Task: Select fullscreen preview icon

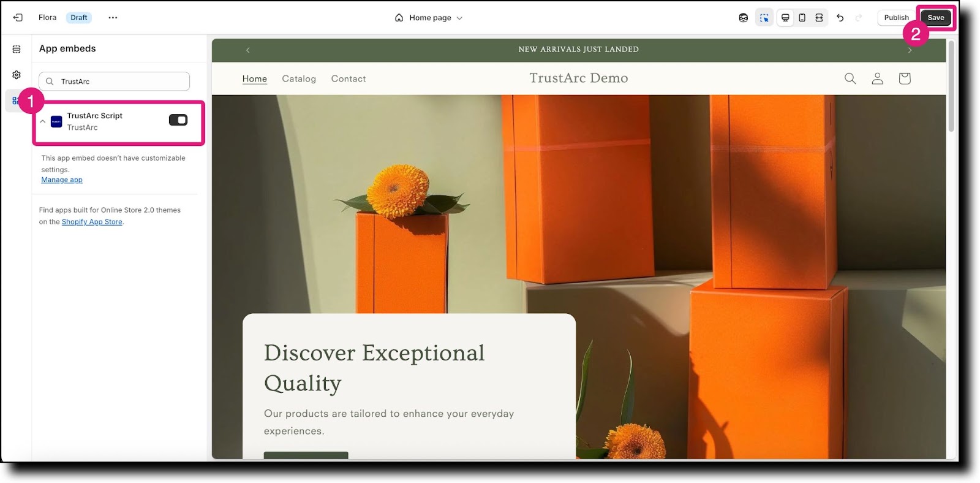Action: point(819,18)
